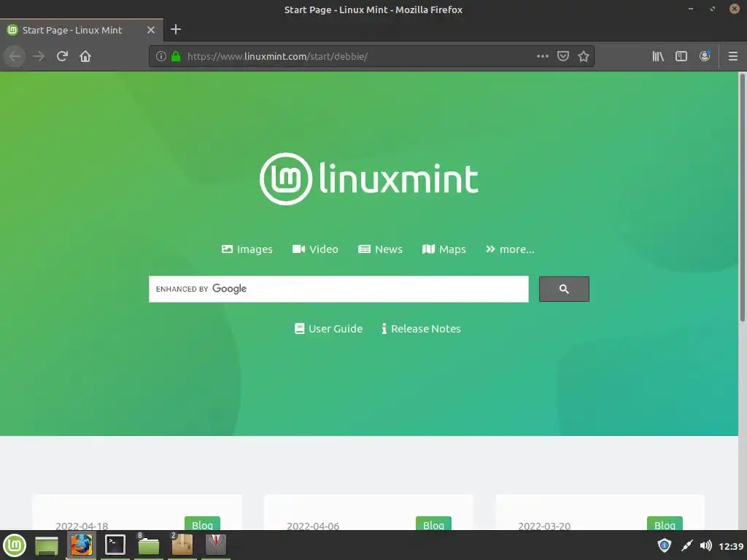The width and height of the screenshot is (747, 560).
Task: Open the volume speaker tray icon
Action: coord(706,545)
